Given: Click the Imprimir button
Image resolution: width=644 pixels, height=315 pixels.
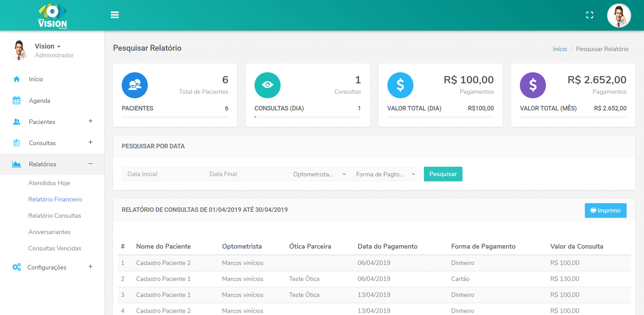Looking at the screenshot, I should [x=605, y=210].
